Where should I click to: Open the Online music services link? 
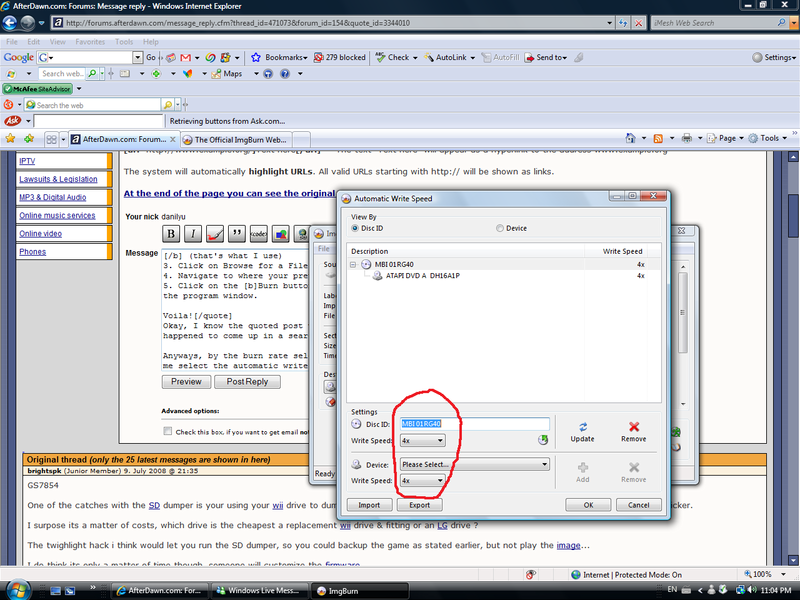coord(57,215)
